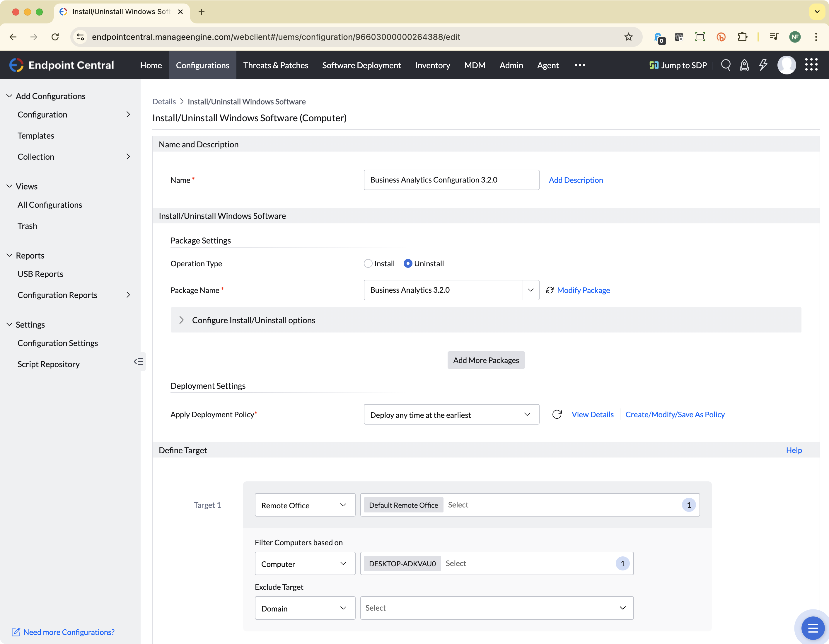Click the Need more Configurations link
The image size is (829, 644).
[x=63, y=632]
